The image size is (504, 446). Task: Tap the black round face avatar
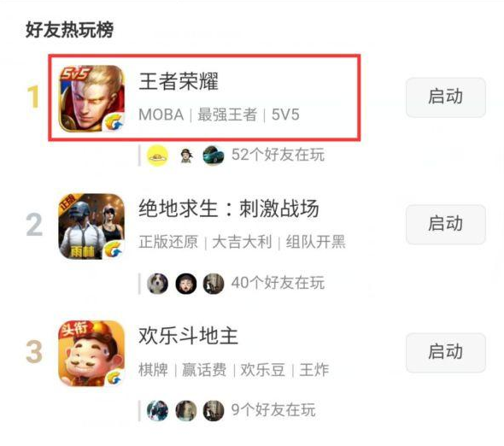[x=185, y=284]
